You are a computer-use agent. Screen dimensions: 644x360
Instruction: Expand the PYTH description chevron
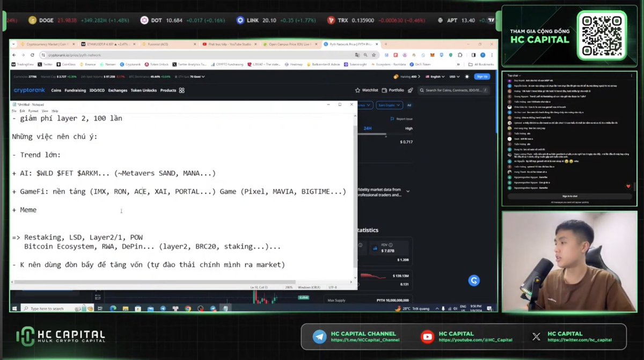pyautogui.click(x=408, y=190)
